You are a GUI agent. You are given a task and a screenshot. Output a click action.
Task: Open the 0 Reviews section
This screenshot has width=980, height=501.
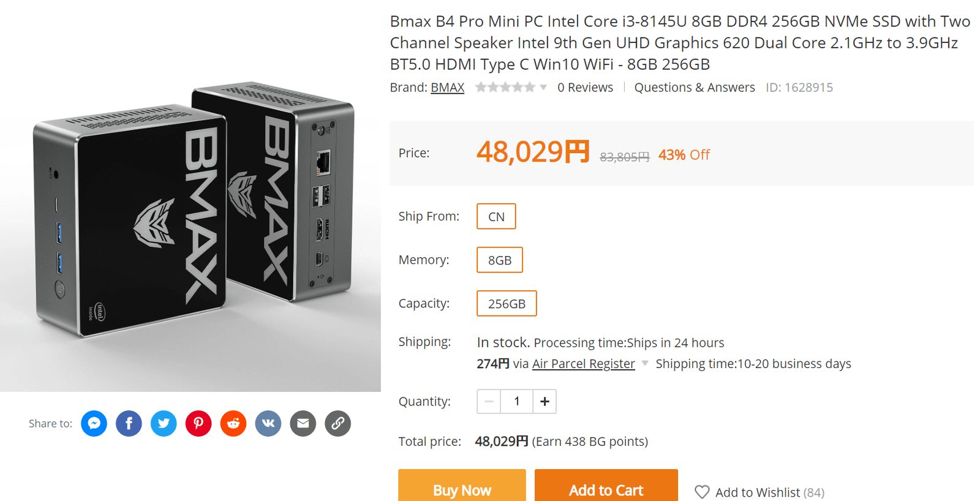(585, 88)
